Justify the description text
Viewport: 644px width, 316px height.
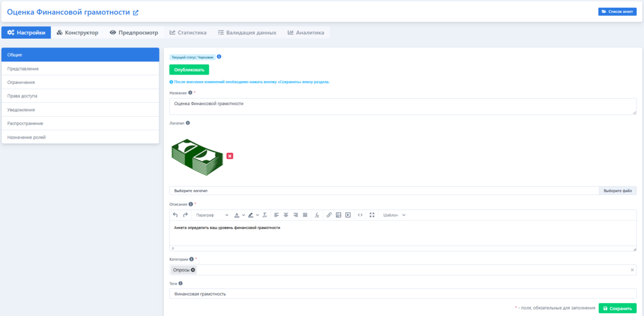[305, 216]
